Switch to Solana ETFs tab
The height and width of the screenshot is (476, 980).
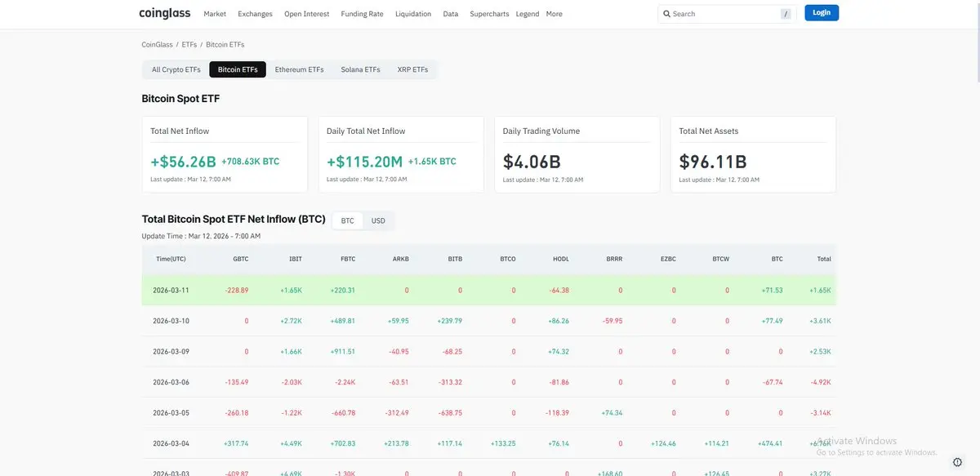(x=361, y=69)
